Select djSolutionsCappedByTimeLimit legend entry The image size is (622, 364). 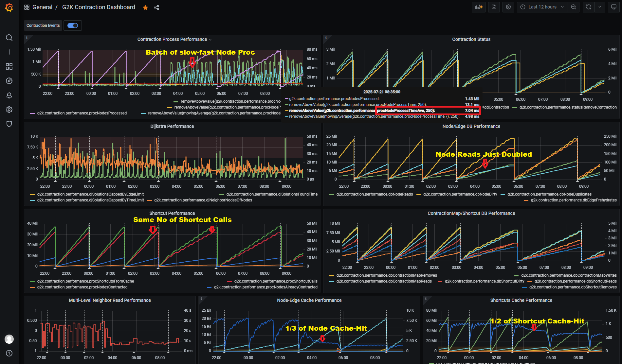tap(91, 200)
